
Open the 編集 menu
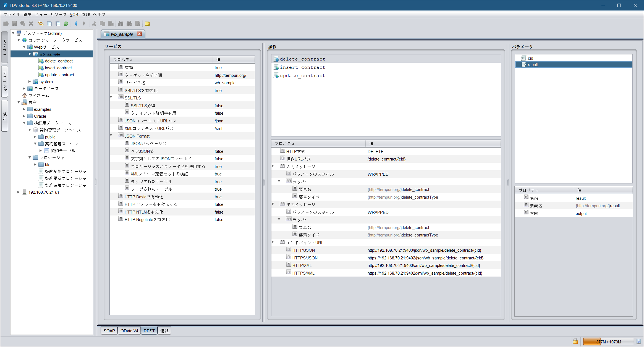pos(28,15)
